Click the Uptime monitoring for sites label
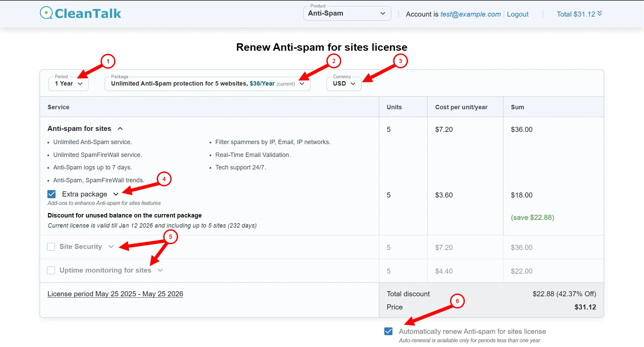 pos(105,270)
